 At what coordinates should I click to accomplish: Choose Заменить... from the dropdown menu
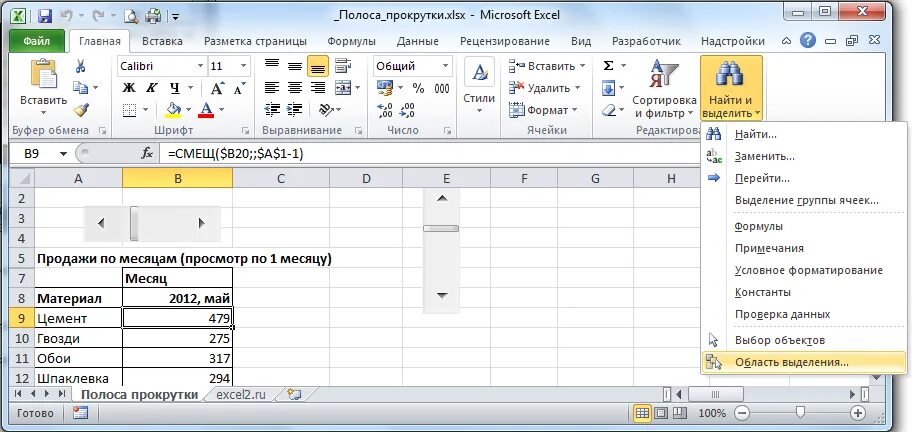point(804,156)
